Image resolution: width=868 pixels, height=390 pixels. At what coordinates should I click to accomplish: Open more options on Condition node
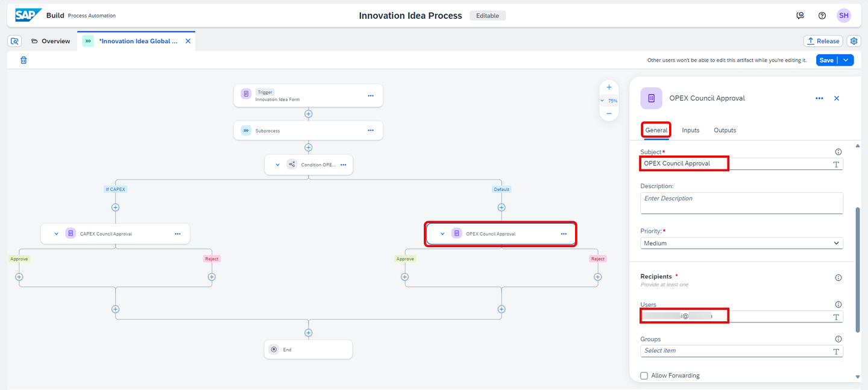click(x=343, y=165)
